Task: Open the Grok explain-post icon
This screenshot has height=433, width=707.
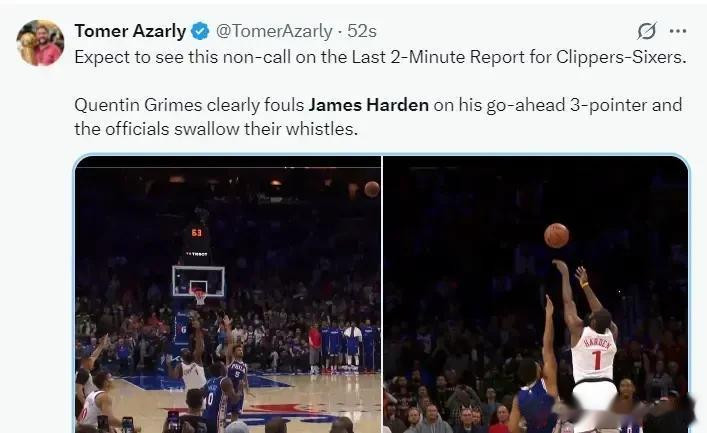Action: [647, 31]
